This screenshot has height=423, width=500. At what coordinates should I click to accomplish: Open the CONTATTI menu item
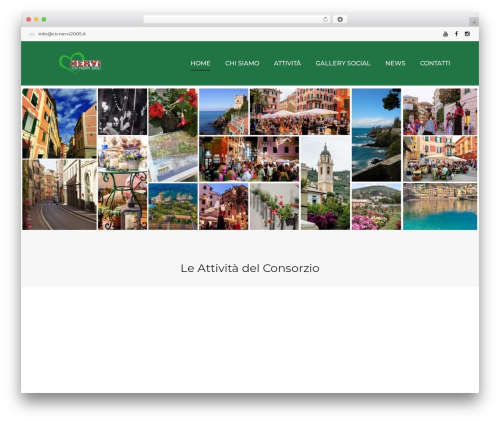pyautogui.click(x=435, y=63)
